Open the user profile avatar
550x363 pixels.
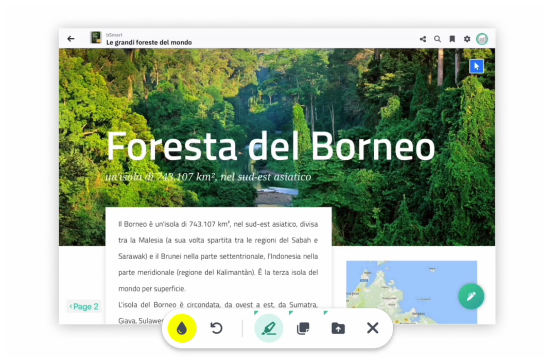(x=482, y=39)
